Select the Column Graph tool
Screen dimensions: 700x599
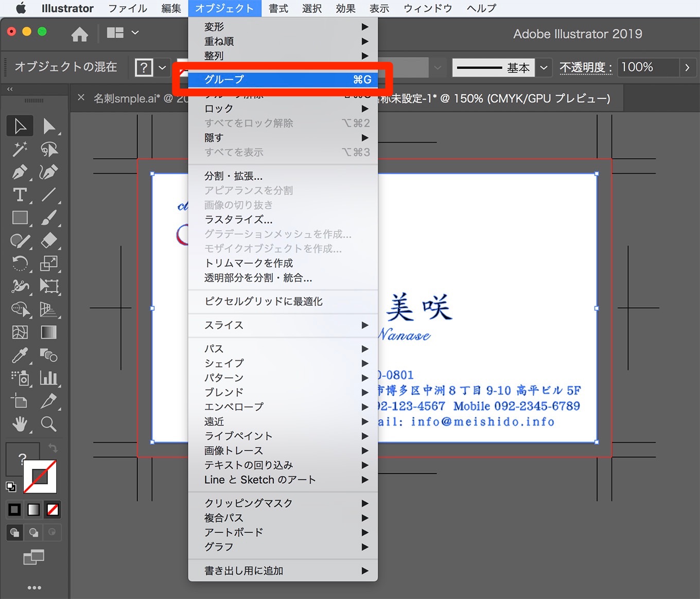click(49, 378)
